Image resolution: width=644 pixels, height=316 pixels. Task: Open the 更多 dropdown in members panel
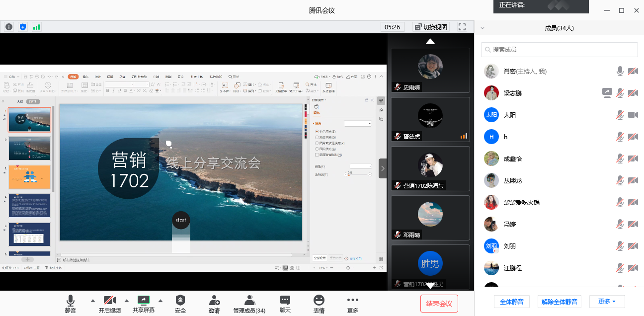[607, 302]
